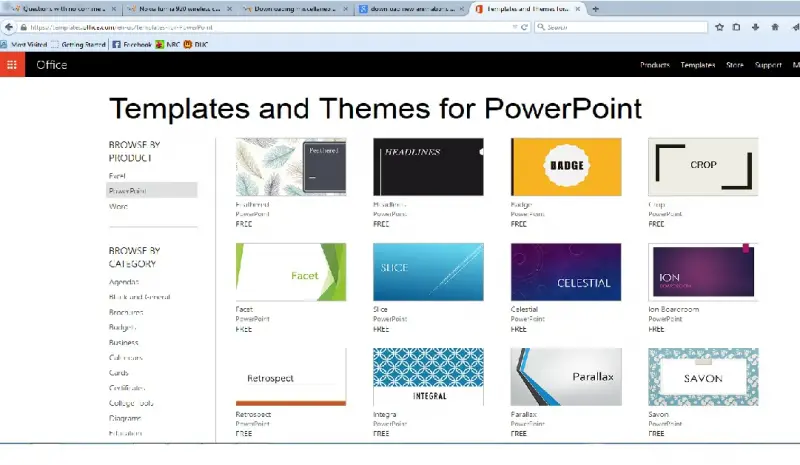Viewport: 800px width, 465px height.
Task: Open the Crop template thumbnail
Action: [703, 167]
